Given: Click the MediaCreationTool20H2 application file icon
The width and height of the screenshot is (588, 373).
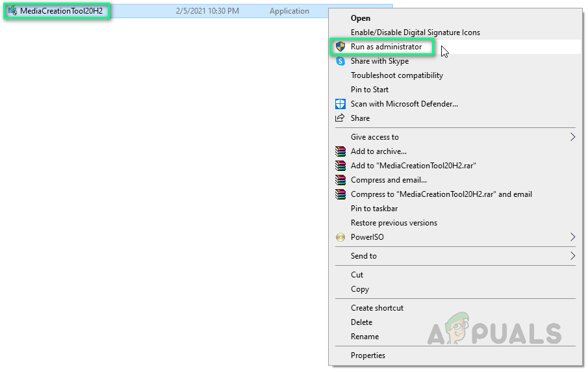Looking at the screenshot, I should (12, 10).
